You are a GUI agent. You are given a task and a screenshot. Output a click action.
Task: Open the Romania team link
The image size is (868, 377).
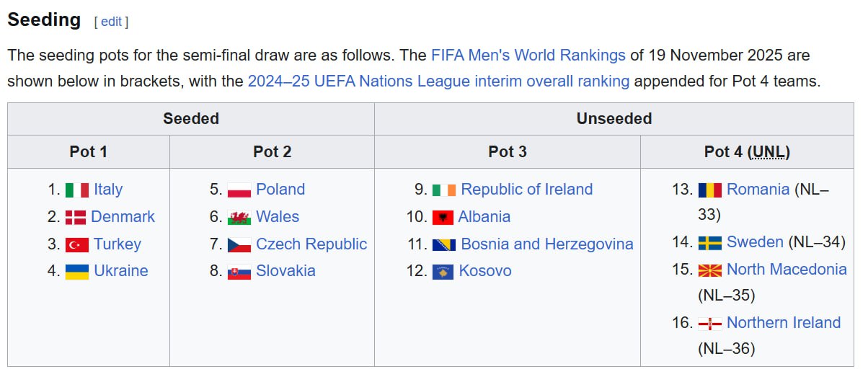click(758, 190)
